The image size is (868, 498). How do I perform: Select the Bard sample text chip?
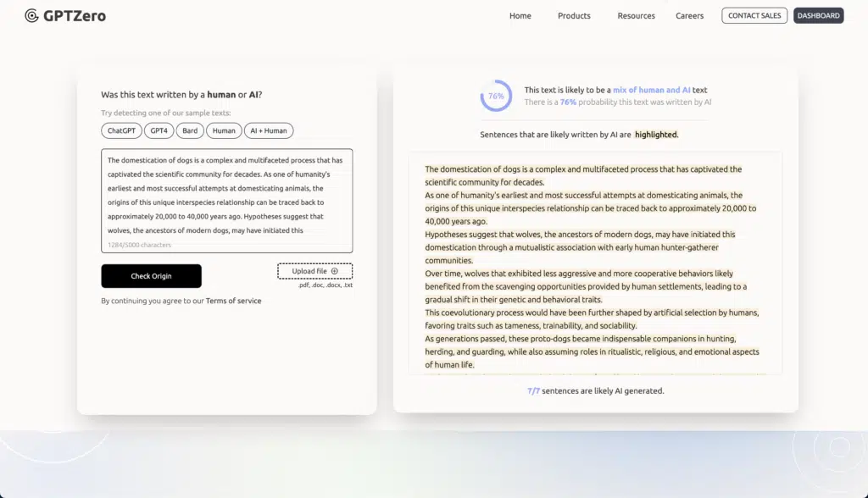click(190, 130)
